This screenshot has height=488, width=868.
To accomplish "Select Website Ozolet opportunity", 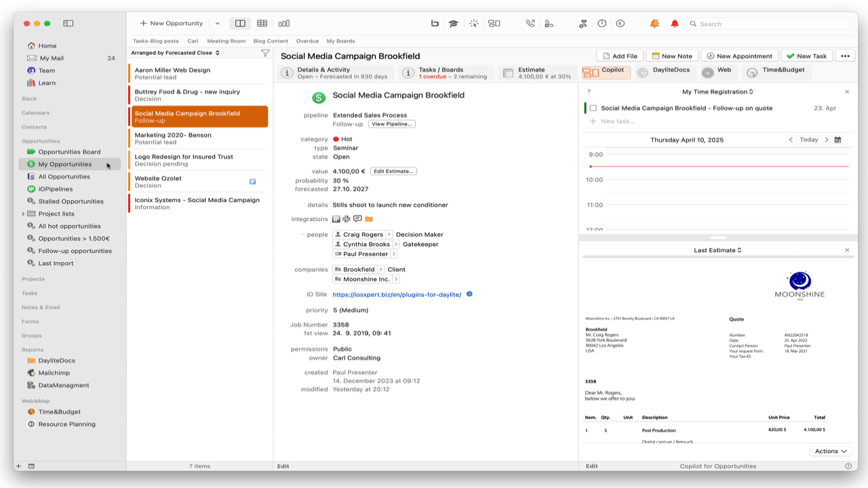I will [x=198, y=182].
